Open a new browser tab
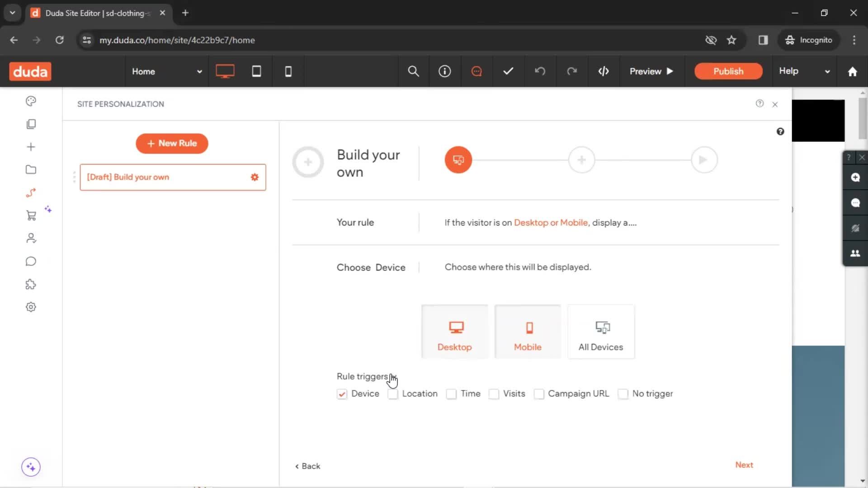 pyautogui.click(x=185, y=13)
